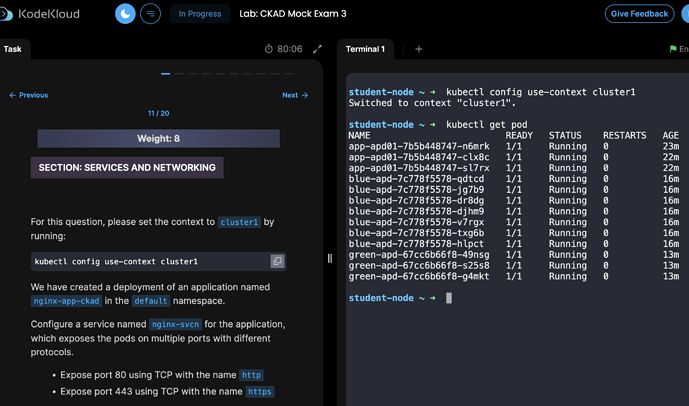689x406 pixels.
Task: Click the terminal command prompt cursor
Action: point(449,298)
